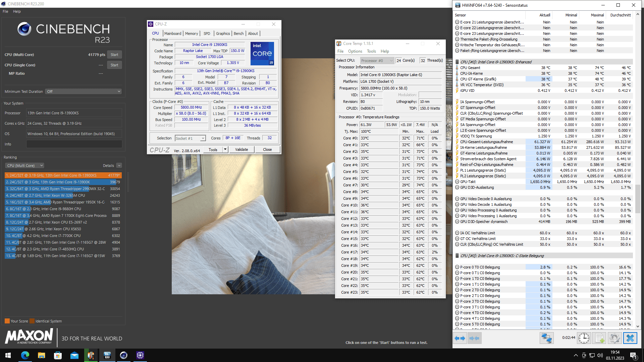Click chip icon in CPU Enhanced section header
Image resolution: width=644 pixels, height=362 pixels.
point(457,62)
